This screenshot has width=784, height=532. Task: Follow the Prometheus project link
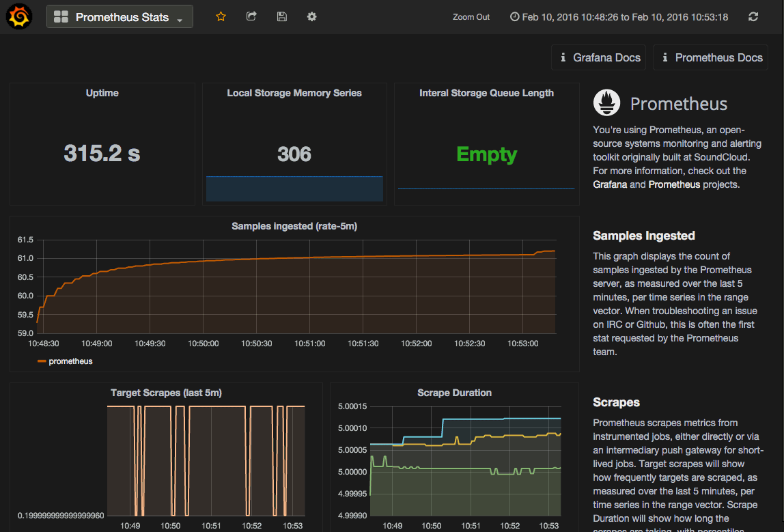tap(674, 184)
